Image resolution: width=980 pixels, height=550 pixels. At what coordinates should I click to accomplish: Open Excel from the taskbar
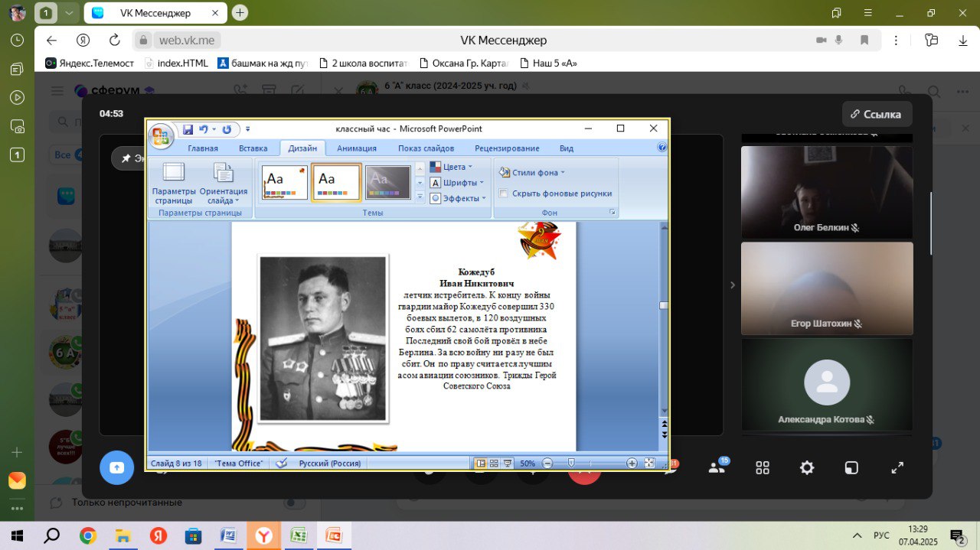[x=299, y=535]
